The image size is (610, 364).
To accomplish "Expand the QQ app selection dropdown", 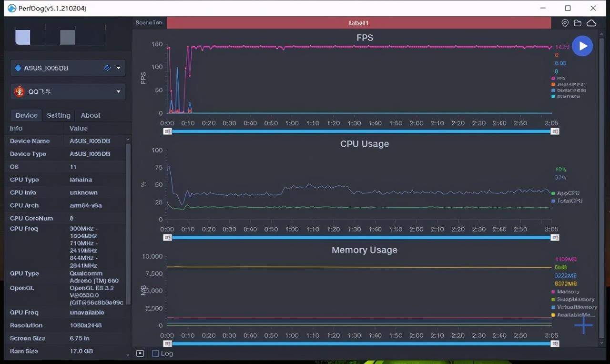I will 118,91.
